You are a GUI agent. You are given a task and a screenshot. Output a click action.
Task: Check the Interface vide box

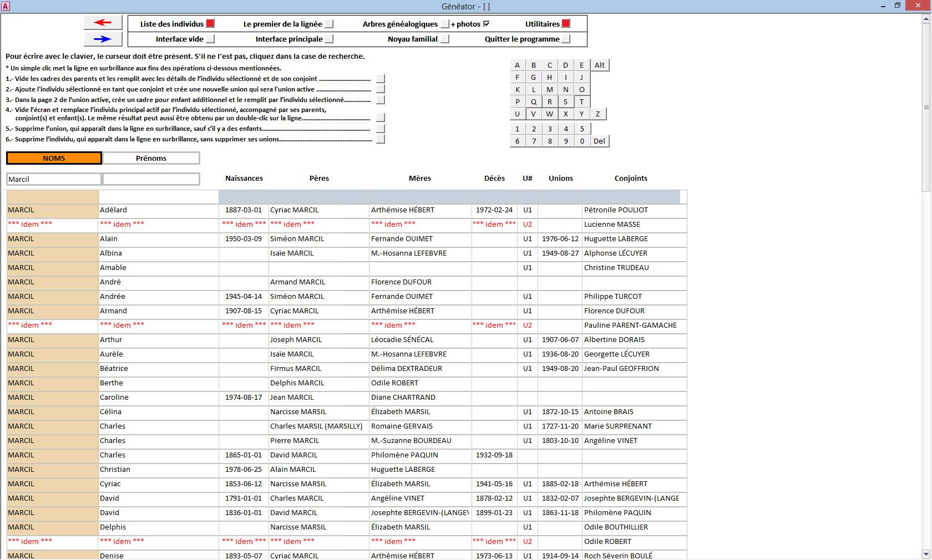pos(210,39)
